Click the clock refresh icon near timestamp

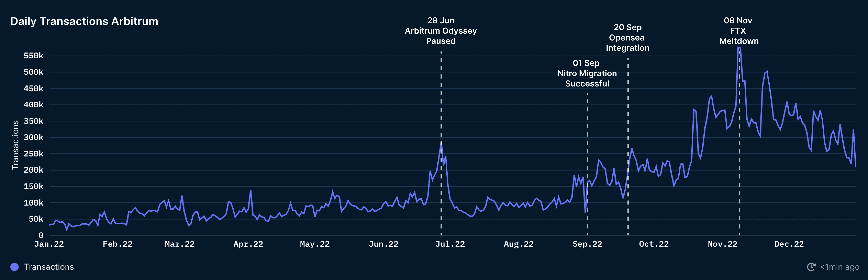point(811,267)
